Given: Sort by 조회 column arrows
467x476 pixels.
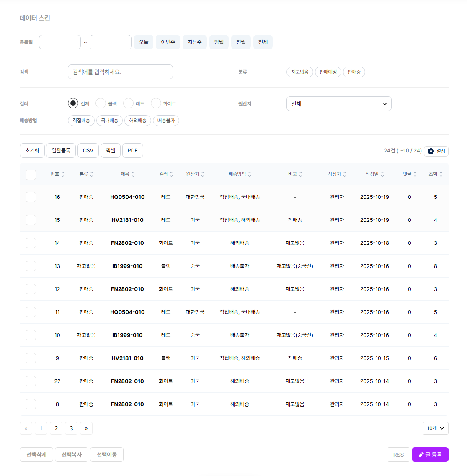Looking at the screenshot, I should (441, 174).
